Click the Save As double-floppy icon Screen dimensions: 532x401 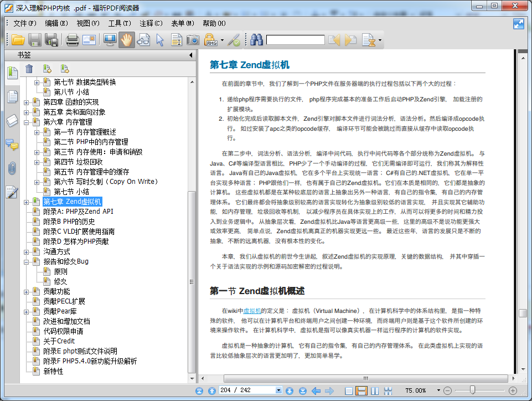[51, 40]
